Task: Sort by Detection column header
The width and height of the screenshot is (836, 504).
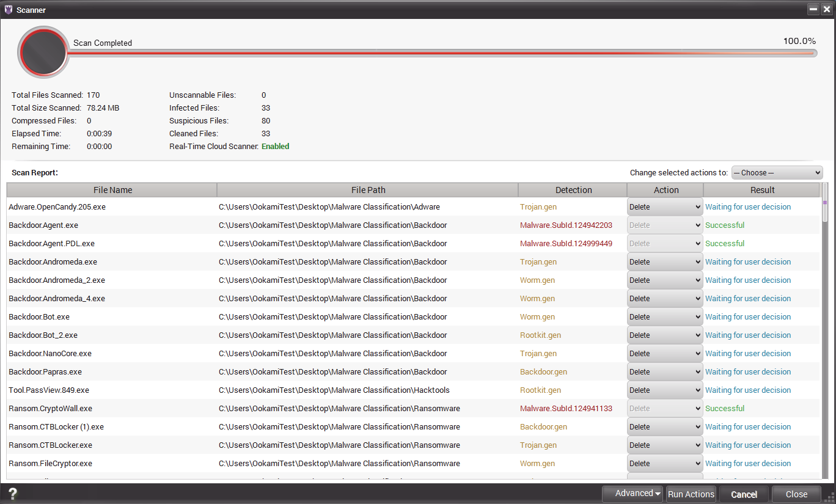Action: (573, 190)
